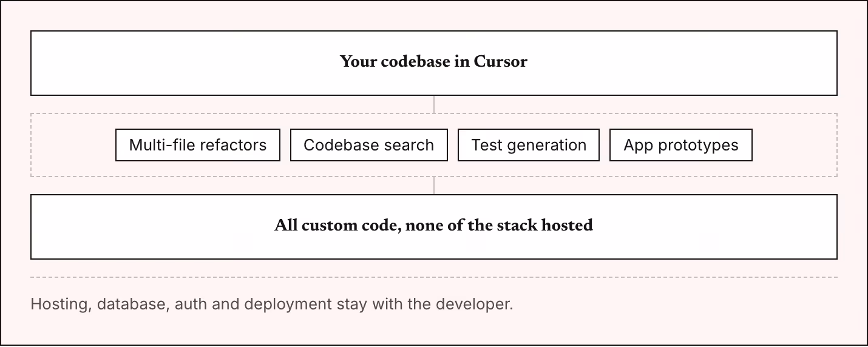This screenshot has width=868, height=347.
Task: Select the Multi-file refactors box
Action: pyautogui.click(x=198, y=145)
